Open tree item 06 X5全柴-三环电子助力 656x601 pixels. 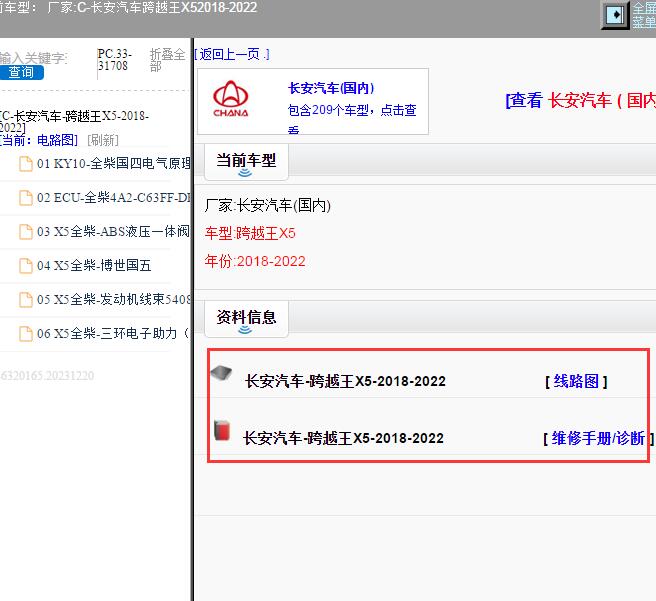tap(113, 333)
